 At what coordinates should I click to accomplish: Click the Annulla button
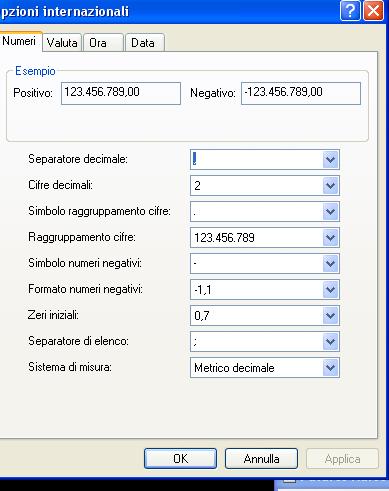261,459
